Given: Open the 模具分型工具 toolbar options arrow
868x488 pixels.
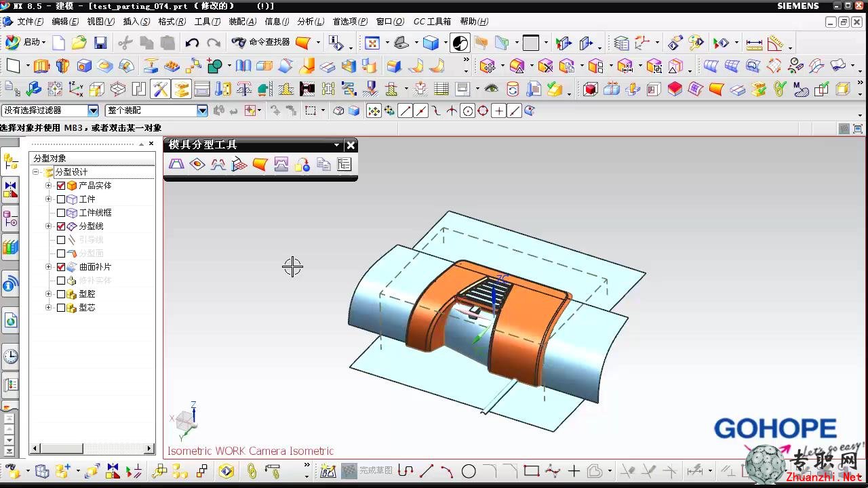Looking at the screenshot, I should tap(336, 145).
